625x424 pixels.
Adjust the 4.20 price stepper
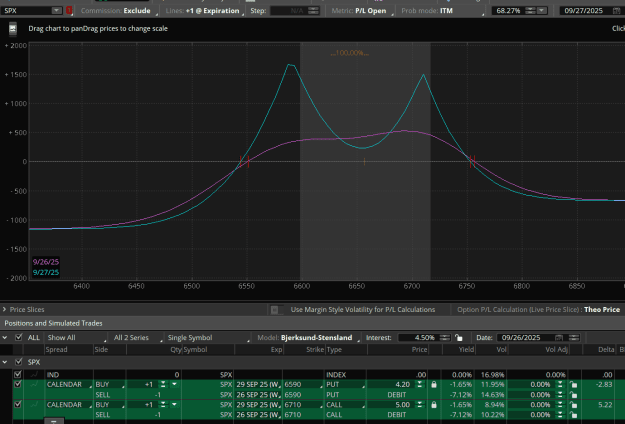(x=420, y=385)
